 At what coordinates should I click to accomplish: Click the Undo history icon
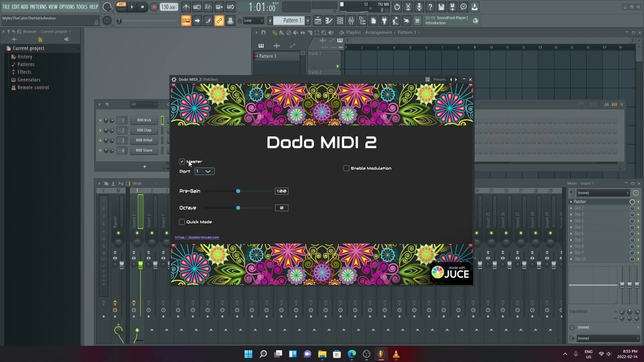pos(397,7)
